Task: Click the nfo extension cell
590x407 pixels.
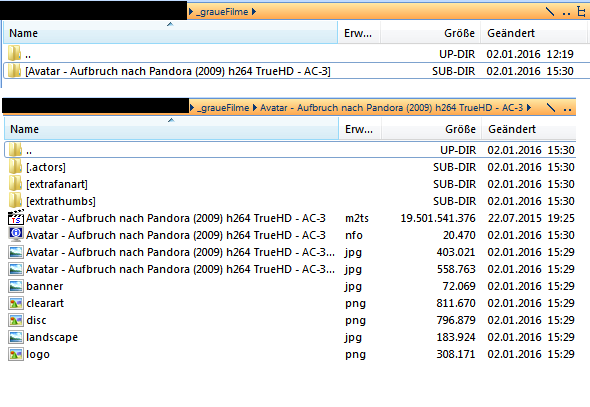Action: click(x=354, y=235)
